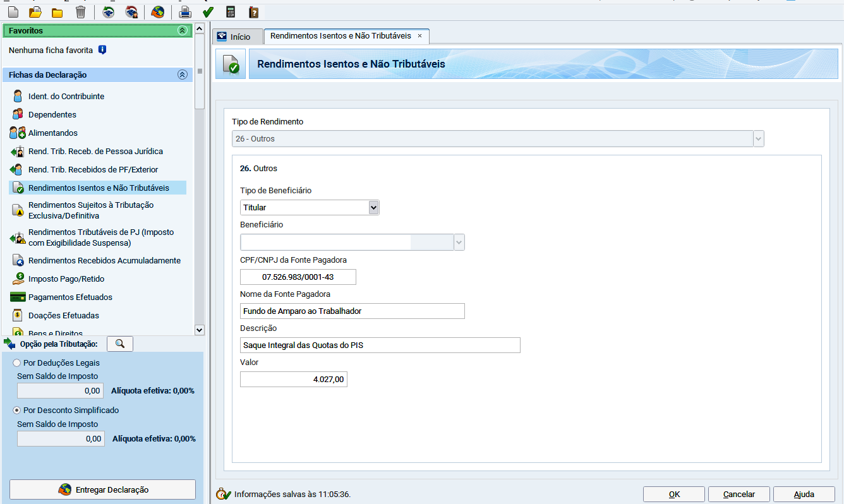Viewport: 844px width, 504px height.
Task: Click the Entregar Declaração button
Action: (x=102, y=489)
